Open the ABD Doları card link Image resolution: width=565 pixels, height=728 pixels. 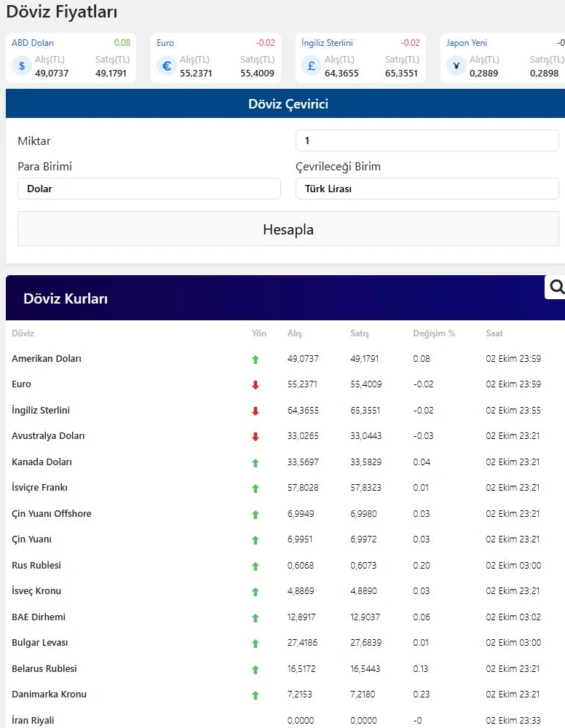click(33, 43)
